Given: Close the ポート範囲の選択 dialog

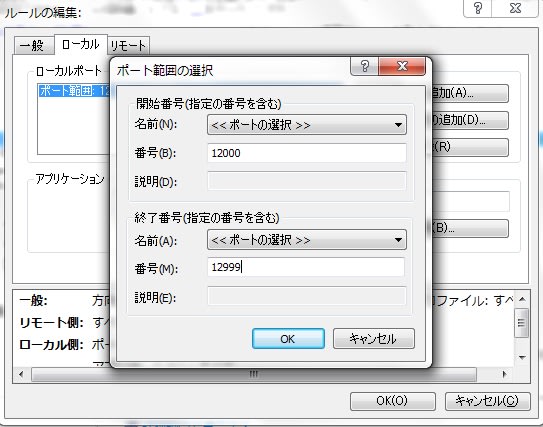Looking at the screenshot, I should (402, 66).
